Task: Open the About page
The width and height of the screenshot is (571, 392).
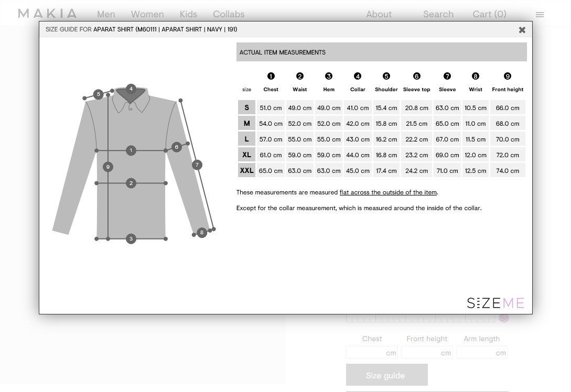Action: tap(379, 14)
